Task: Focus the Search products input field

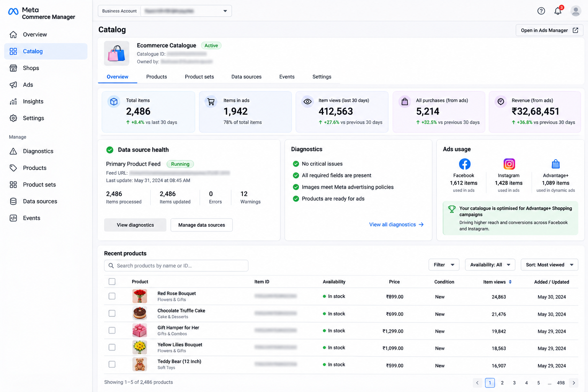Action: [176, 266]
